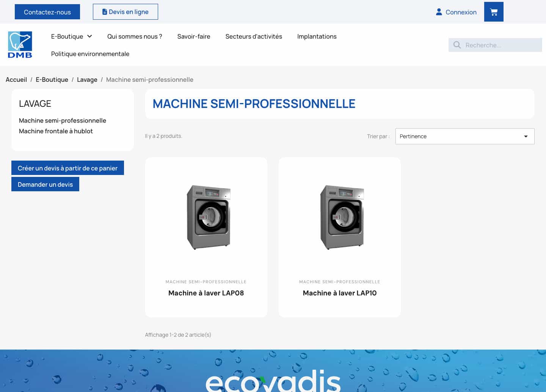Open the LAP10 washing machine image

pos(342,217)
